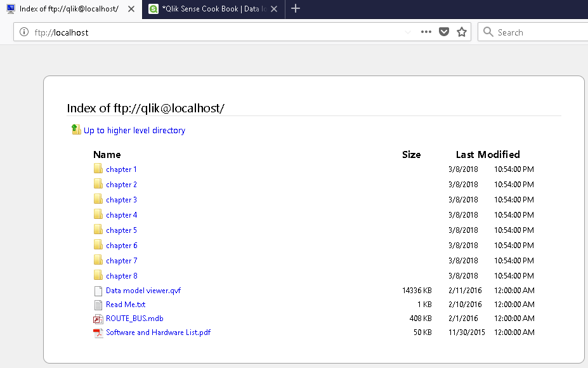Download ROUTE_BUS.mdb database file
The image size is (588, 368).
[x=134, y=318]
